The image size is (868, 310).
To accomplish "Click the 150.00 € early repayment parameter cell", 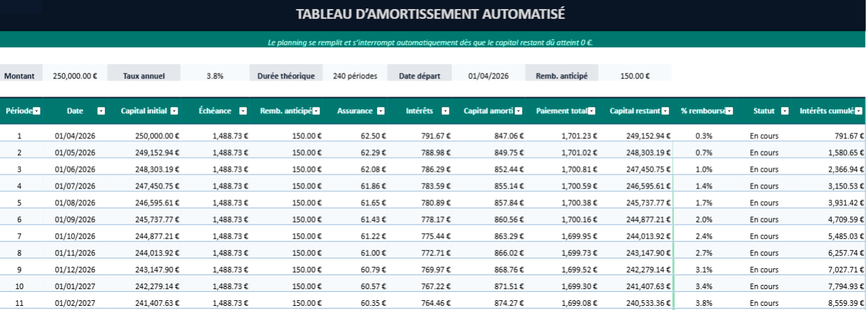I will tap(634, 76).
